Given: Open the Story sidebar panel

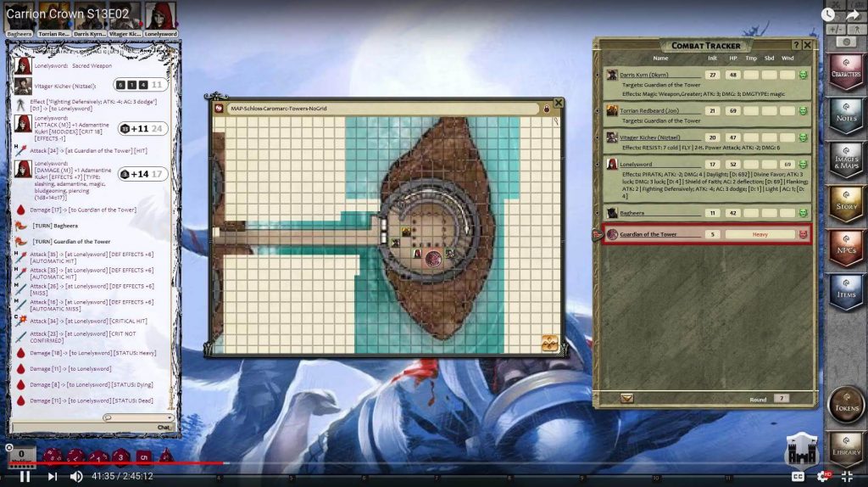Looking at the screenshot, I should click(846, 204).
